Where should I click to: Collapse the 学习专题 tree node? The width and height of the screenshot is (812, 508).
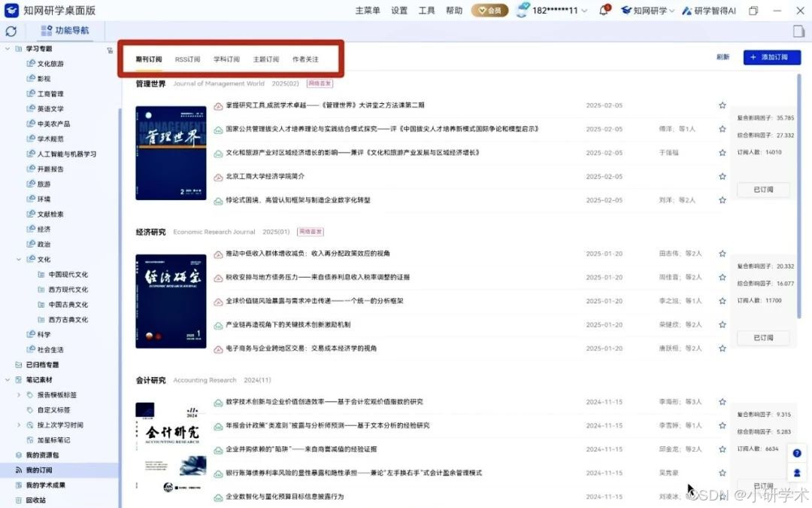pyautogui.click(x=8, y=49)
